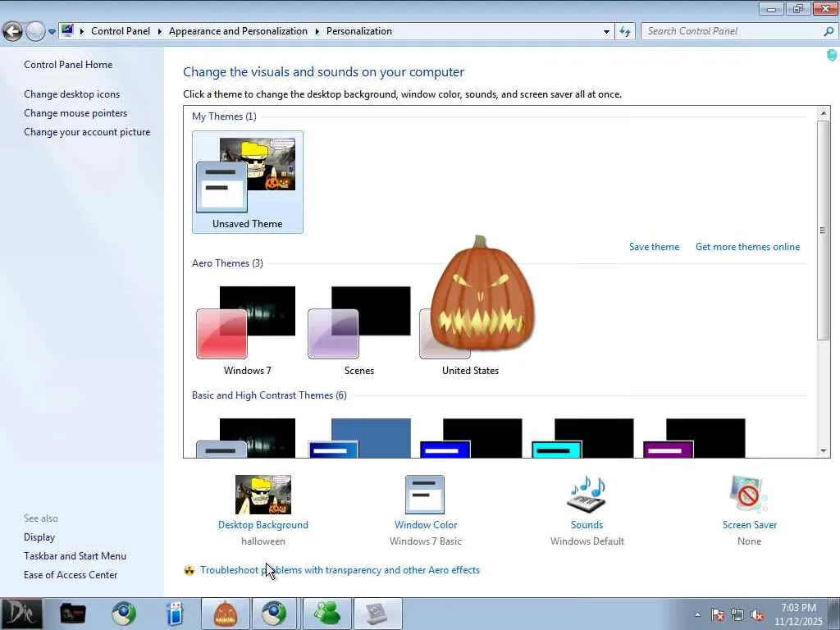Click Get more themes online

click(747, 247)
